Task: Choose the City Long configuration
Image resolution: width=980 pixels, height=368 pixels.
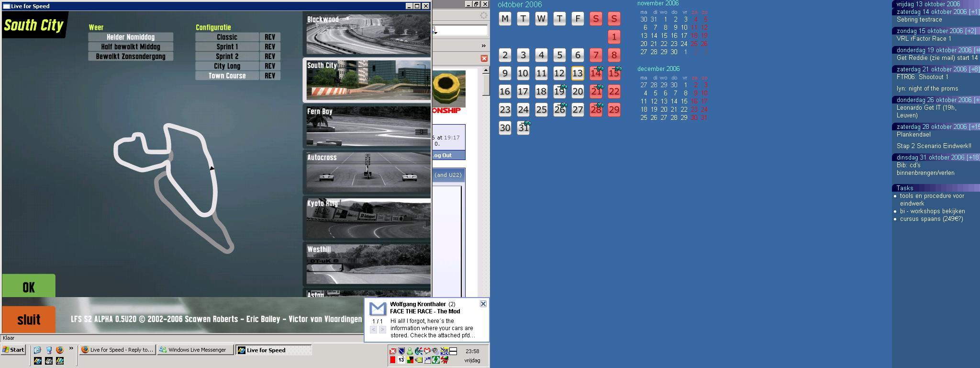Action: (227, 66)
